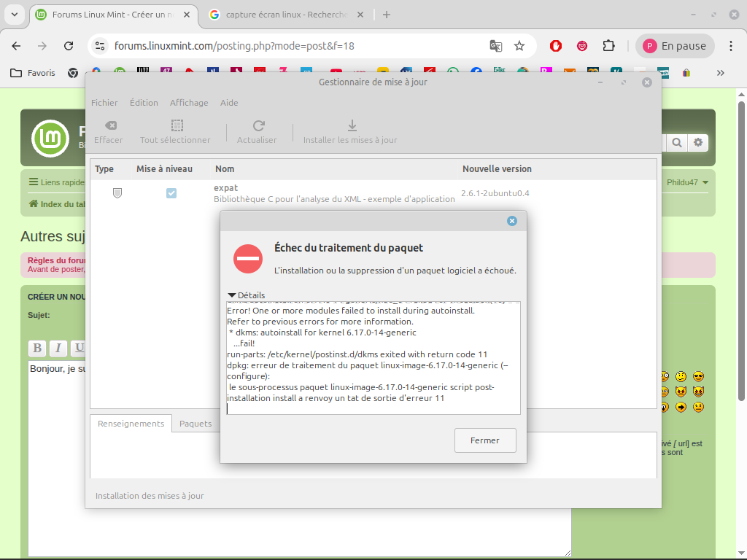Switch to the Renseignements tab

[x=131, y=424]
